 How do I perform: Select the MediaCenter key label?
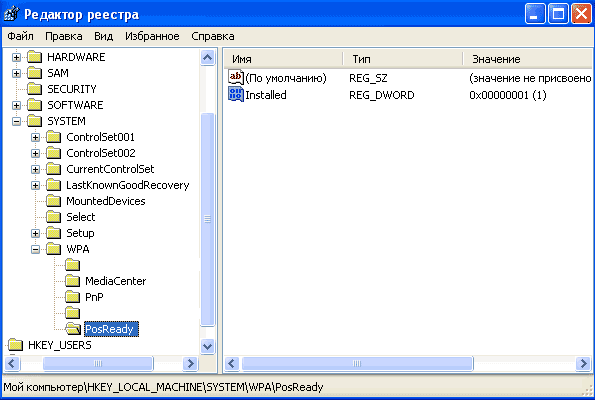116,281
